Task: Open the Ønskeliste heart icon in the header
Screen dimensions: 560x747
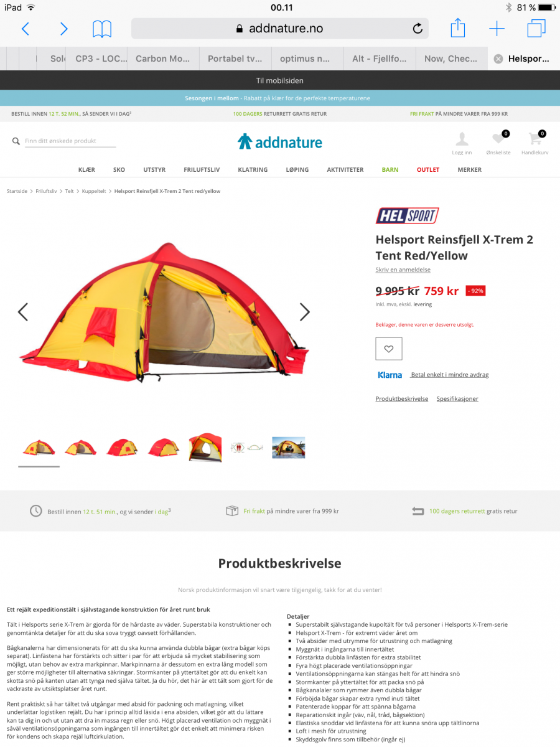Action: pos(498,139)
